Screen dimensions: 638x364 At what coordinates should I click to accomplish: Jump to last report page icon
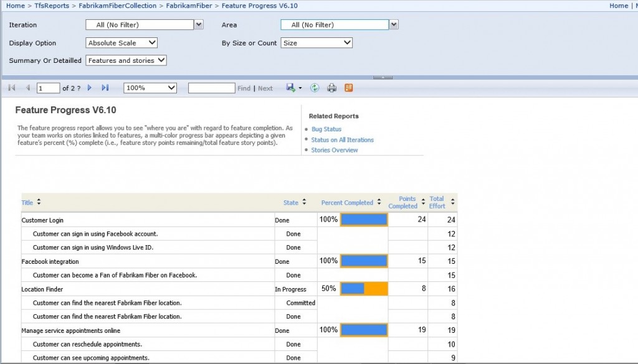pos(105,88)
